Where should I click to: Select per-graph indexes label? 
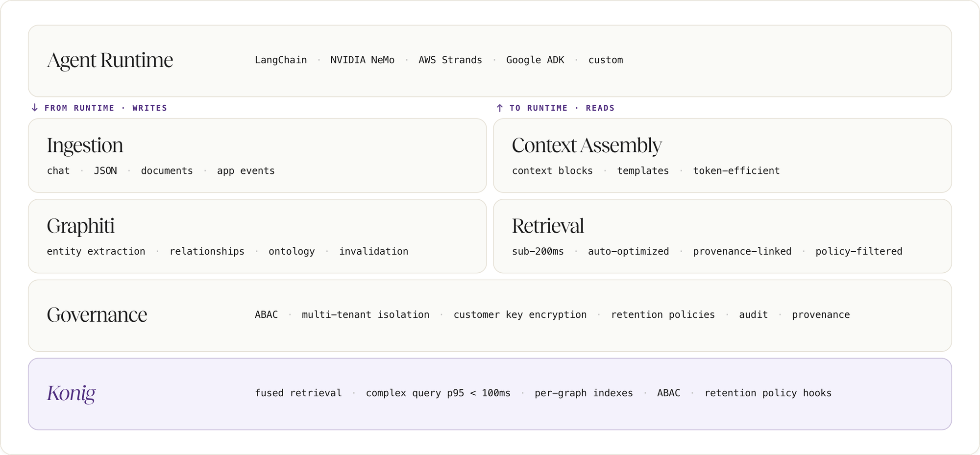pyautogui.click(x=584, y=393)
